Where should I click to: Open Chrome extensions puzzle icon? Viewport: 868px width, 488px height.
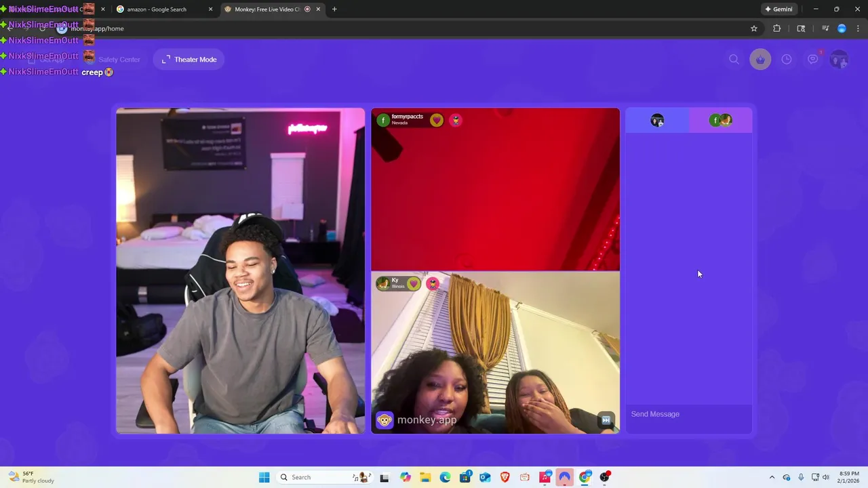[x=777, y=28]
